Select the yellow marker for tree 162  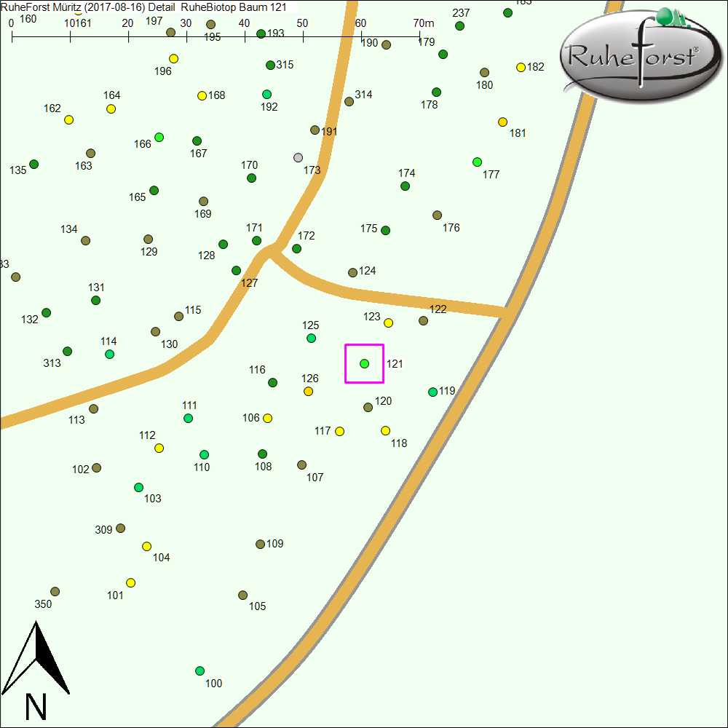pyautogui.click(x=68, y=119)
